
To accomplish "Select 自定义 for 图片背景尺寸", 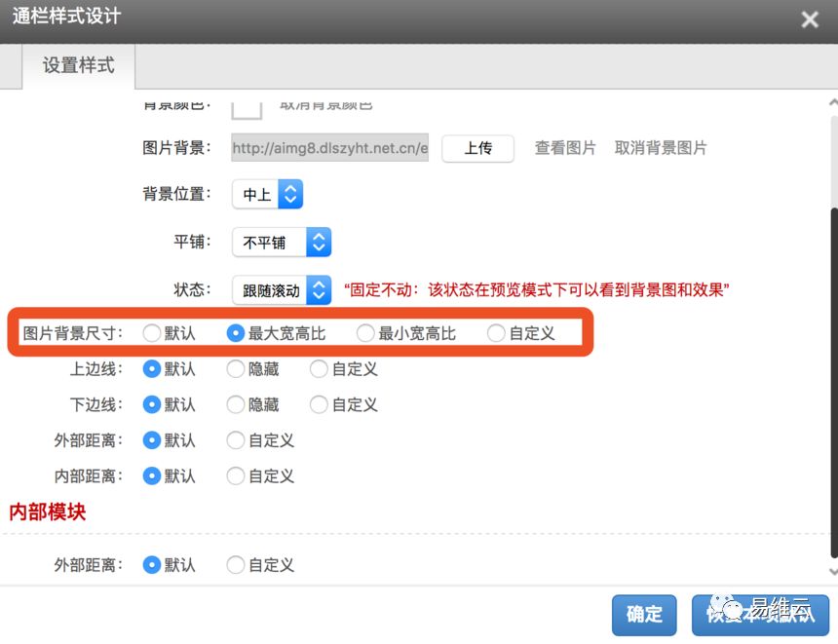I will (496, 333).
